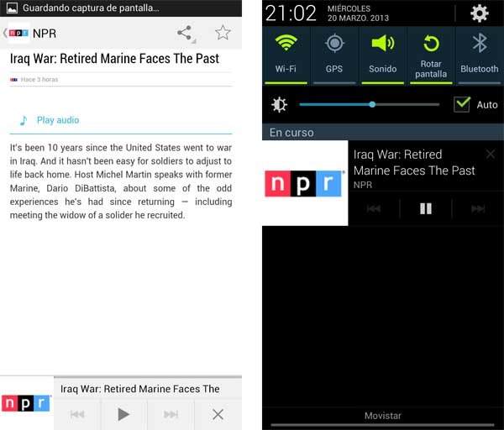Skip to next track in bottom player
The image size is (504, 430).
pos(171,414)
